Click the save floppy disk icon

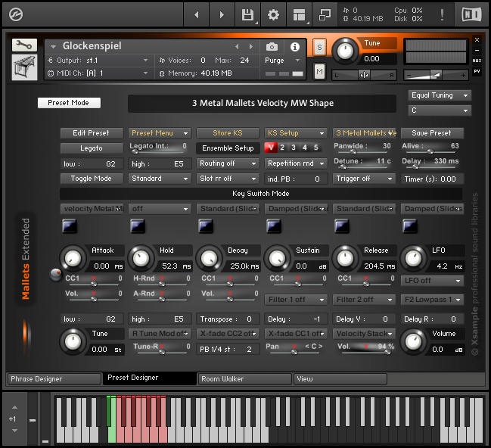(247, 14)
